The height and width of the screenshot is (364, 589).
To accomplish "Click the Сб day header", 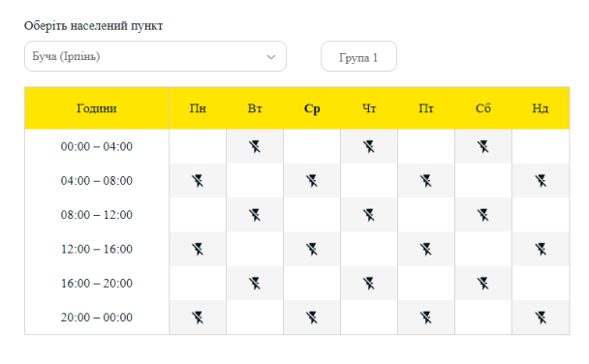I will (483, 108).
